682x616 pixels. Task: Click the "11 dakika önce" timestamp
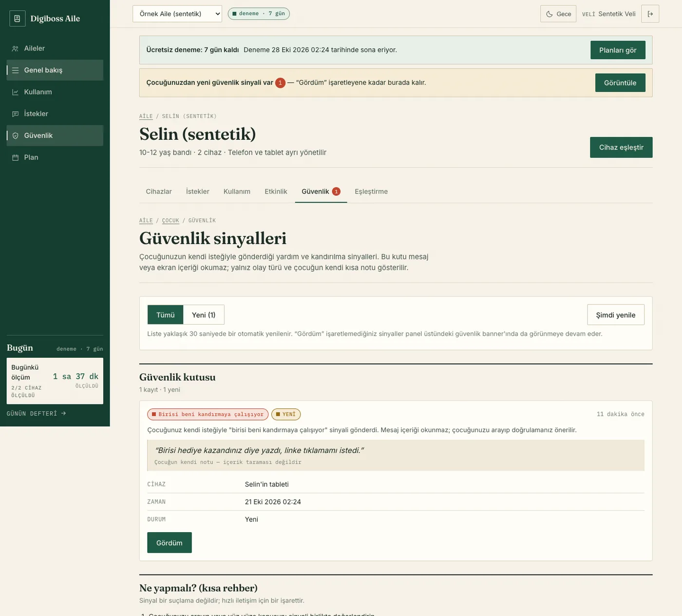point(621,414)
